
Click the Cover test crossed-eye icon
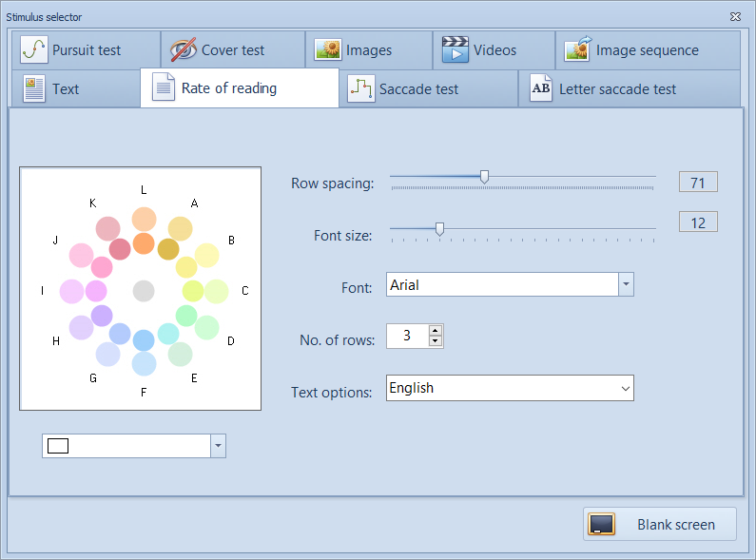[184, 50]
